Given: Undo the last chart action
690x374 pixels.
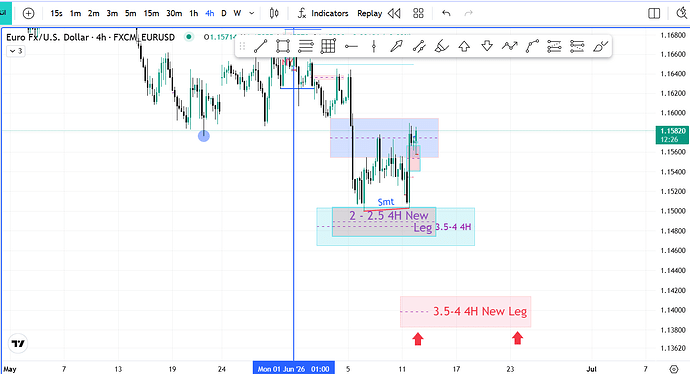Looking at the screenshot, I should (x=446, y=14).
